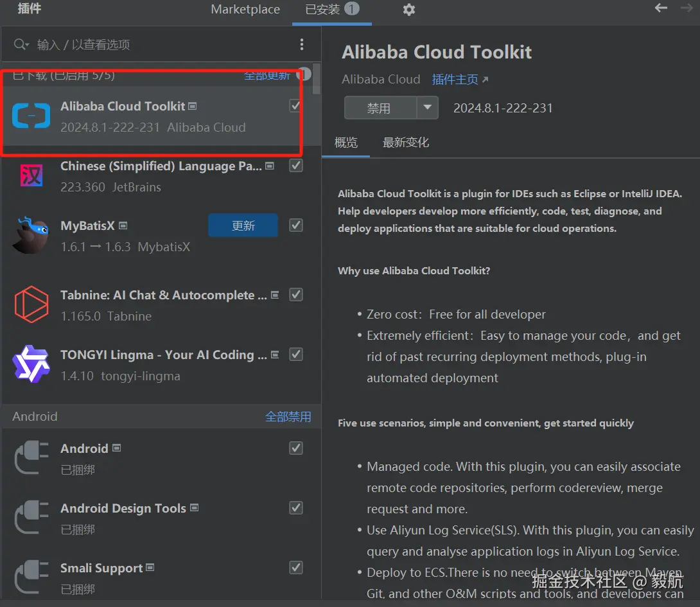
Task: Switch to the 最新变化 tab
Action: click(405, 143)
